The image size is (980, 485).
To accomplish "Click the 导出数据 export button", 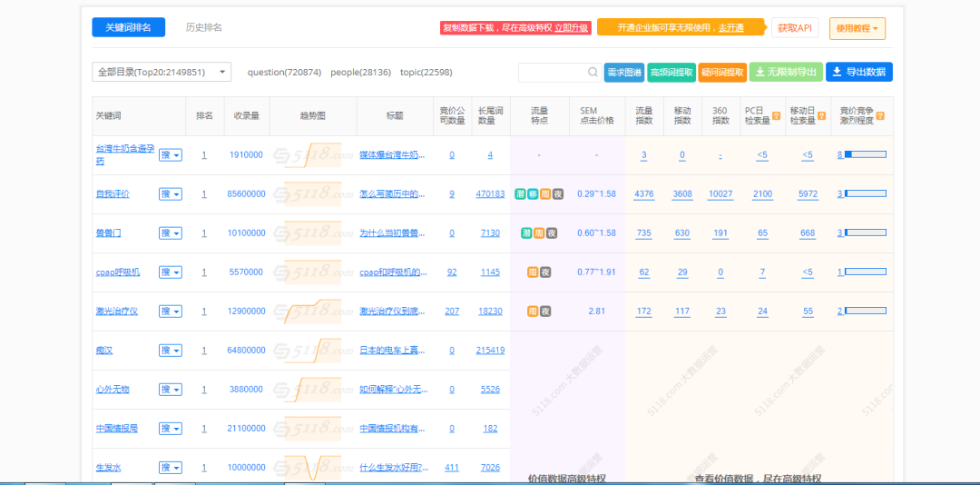I will pos(858,72).
